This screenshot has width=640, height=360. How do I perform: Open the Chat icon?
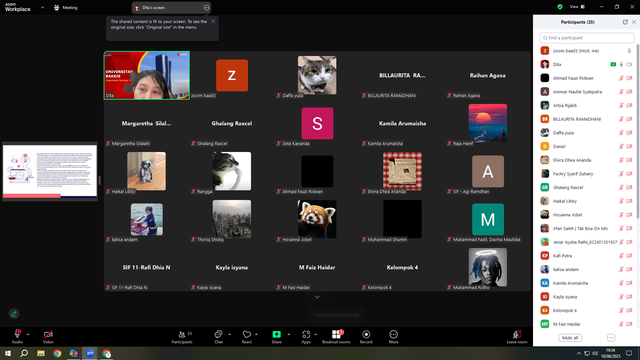218,334
